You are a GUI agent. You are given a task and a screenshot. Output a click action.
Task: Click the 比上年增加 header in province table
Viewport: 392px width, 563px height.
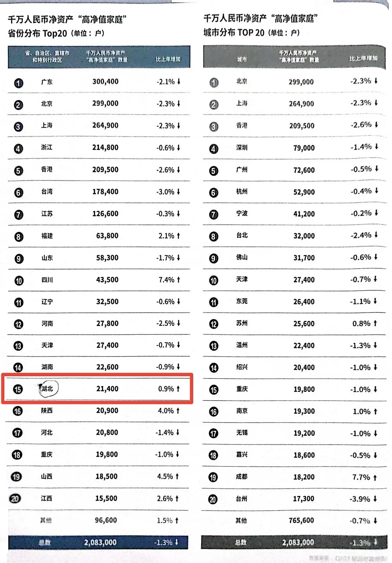pos(168,59)
